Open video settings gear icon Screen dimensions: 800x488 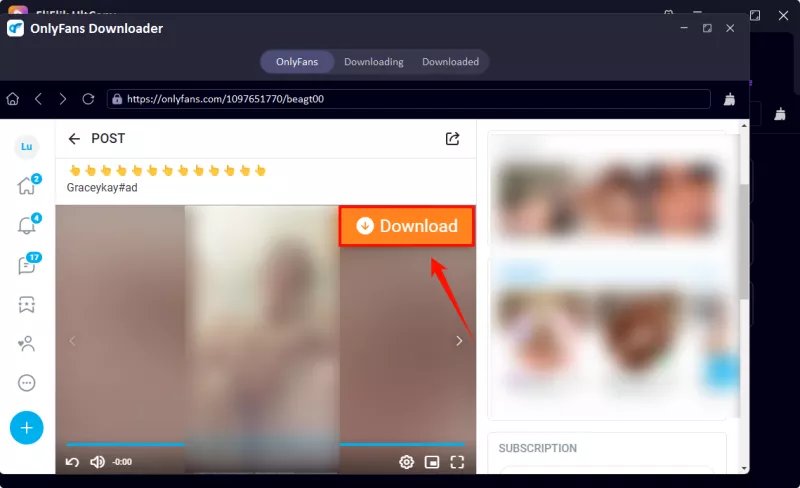coord(407,462)
